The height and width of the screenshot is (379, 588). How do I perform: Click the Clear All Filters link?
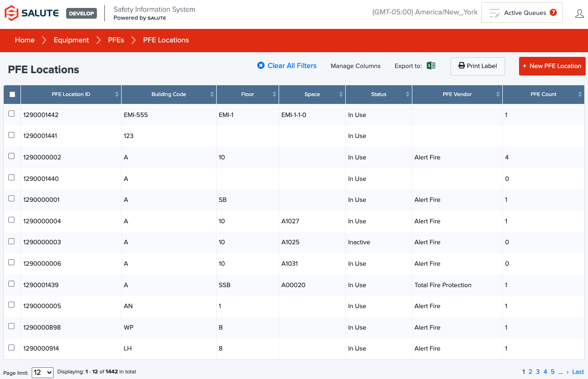pyautogui.click(x=287, y=66)
